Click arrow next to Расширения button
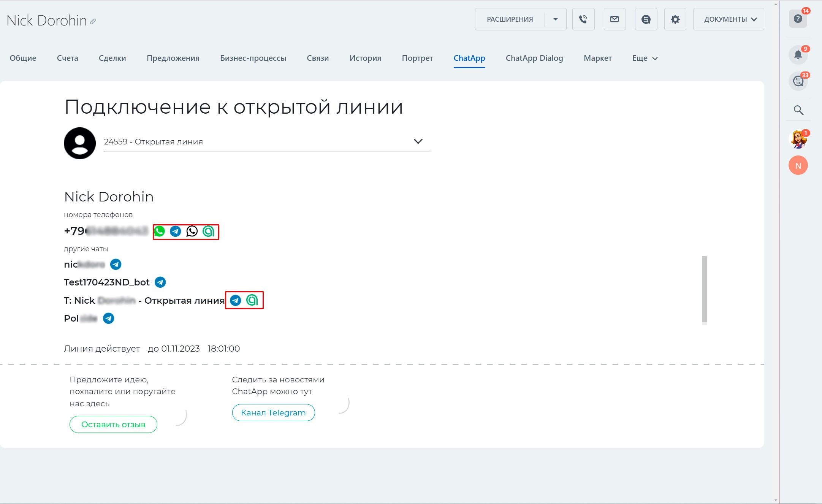 [555, 19]
